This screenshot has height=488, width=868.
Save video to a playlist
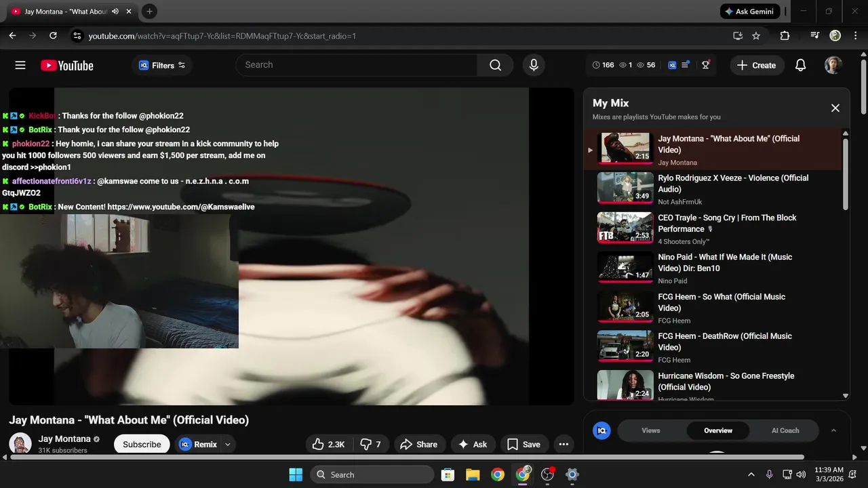524,444
